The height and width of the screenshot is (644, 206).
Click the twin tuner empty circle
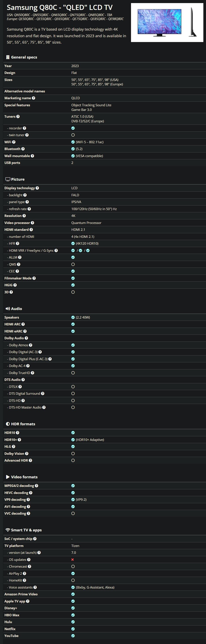point(73,135)
